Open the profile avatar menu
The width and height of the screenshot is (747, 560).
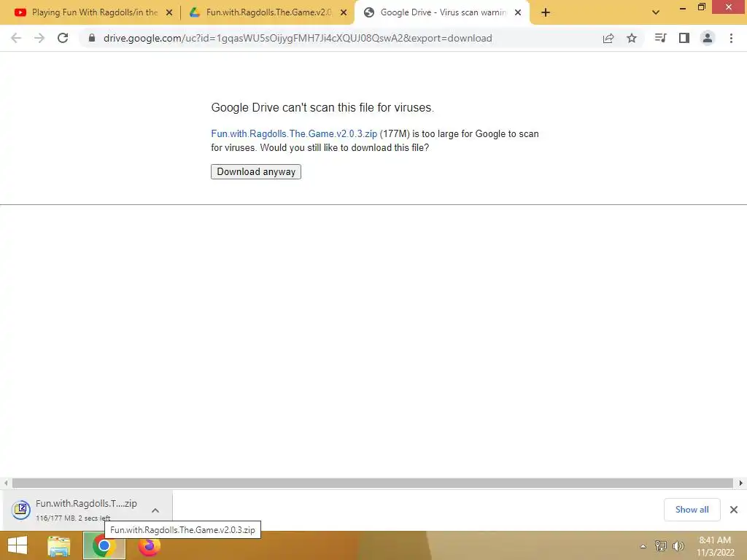[x=708, y=38]
